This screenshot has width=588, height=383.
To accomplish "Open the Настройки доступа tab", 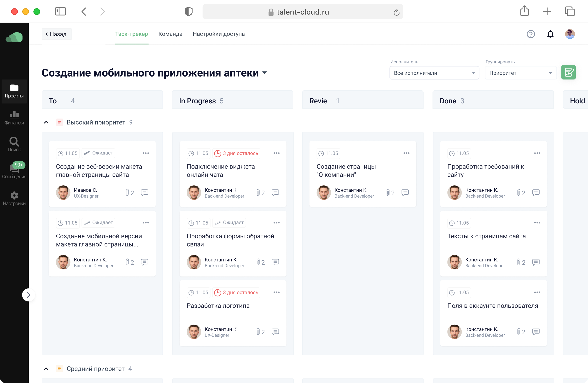I will coord(219,34).
